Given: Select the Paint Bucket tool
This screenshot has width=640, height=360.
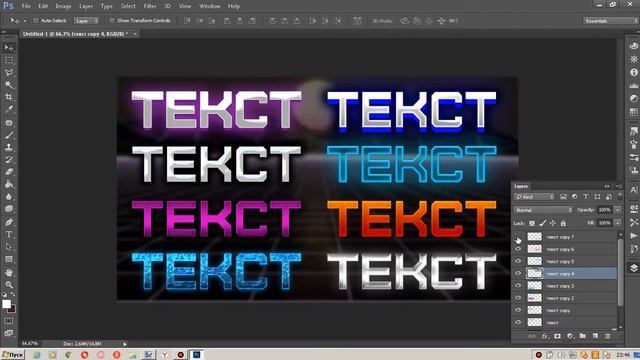Looking at the screenshot, I should tap(9, 184).
